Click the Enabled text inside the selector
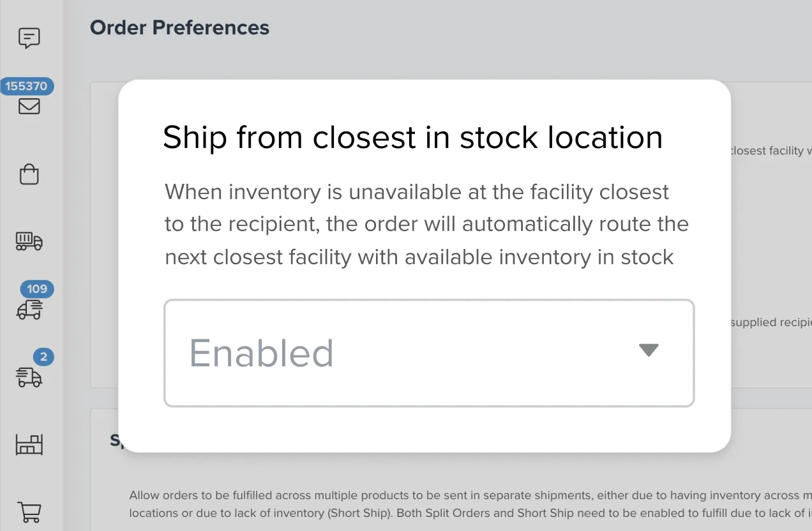The image size is (812, 531). [261, 353]
